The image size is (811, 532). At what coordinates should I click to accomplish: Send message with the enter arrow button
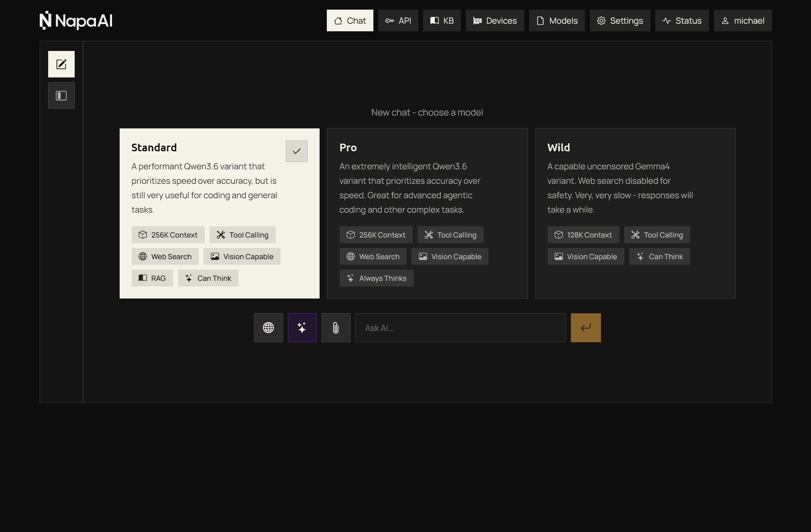586,328
